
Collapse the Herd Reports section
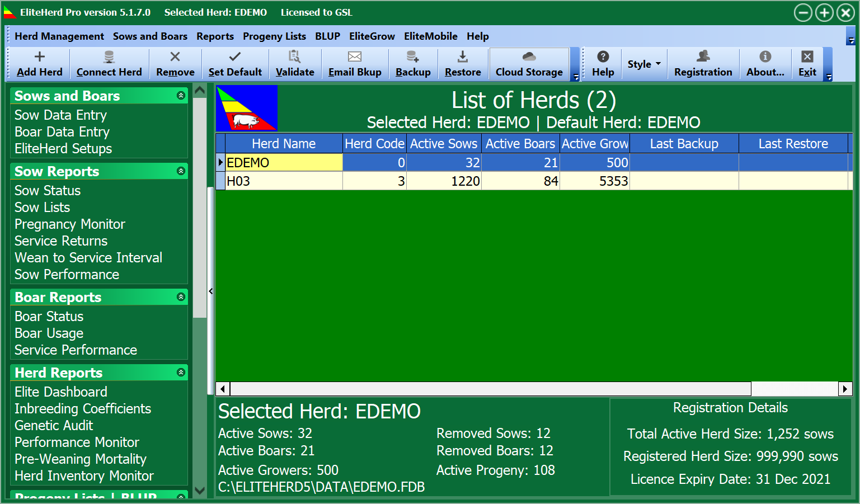point(181,373)
